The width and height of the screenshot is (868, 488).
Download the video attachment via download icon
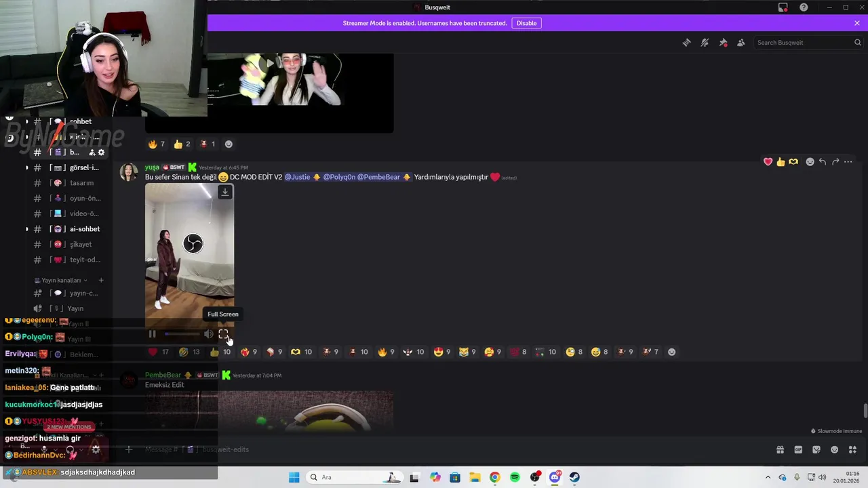click(x=225, y=192)
